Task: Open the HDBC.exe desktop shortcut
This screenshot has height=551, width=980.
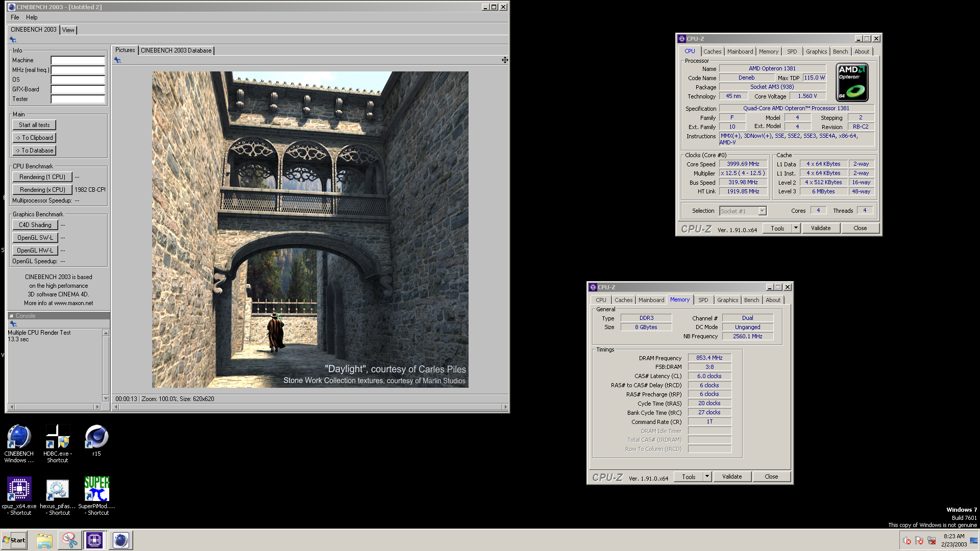Action: (x=58, y=443)
